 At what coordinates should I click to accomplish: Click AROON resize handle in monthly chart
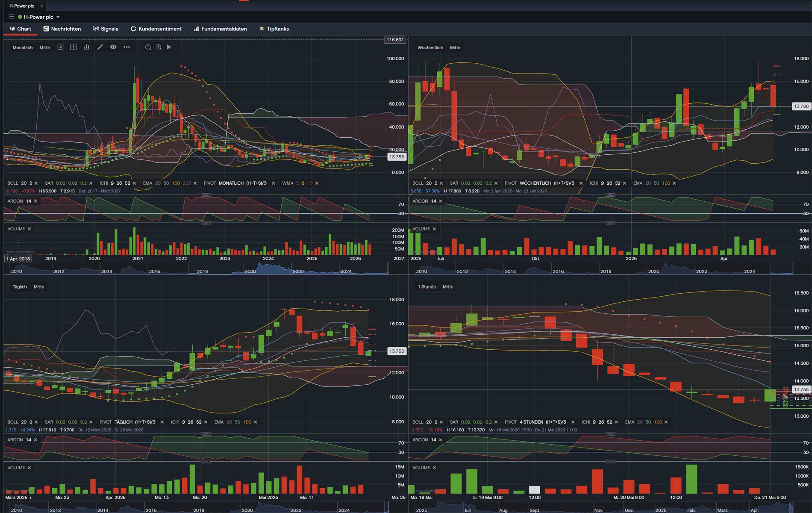tap(206, 195)
